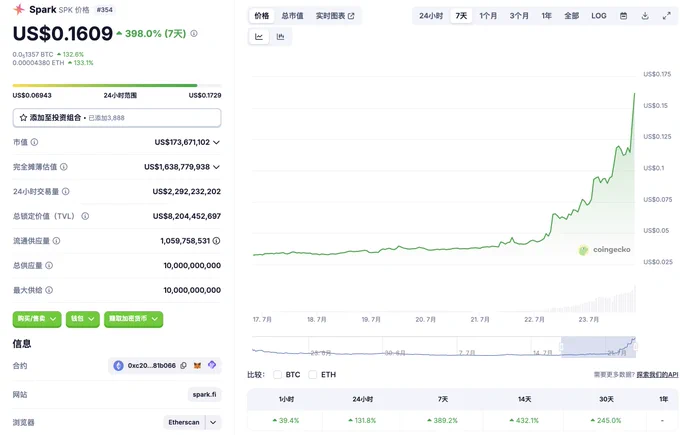The width and height of the screenshot is (680, 435).
Task: Click the star icon in add-to-portfolio button
Action: [x=23, y=118]
